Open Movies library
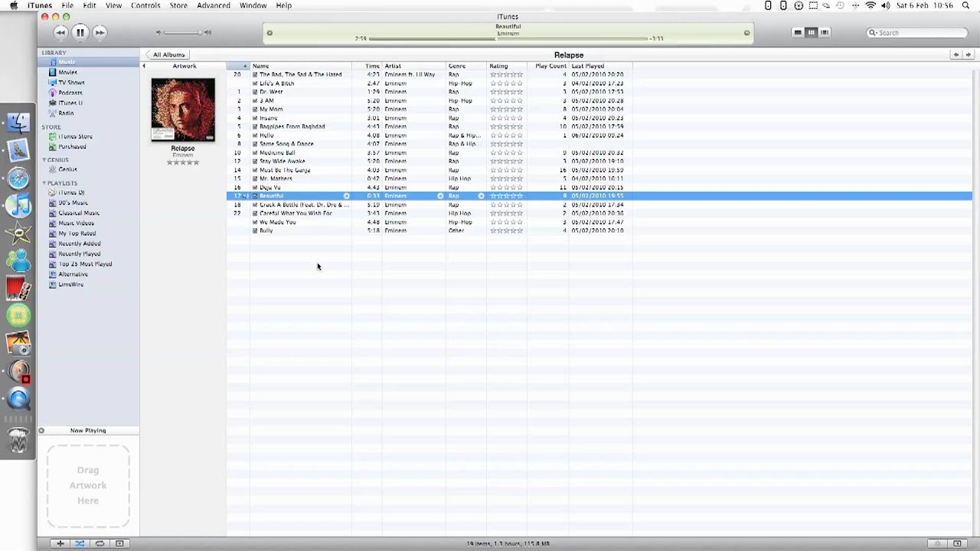The width and height of the screenshot is (980, 551). pos(67,72)
